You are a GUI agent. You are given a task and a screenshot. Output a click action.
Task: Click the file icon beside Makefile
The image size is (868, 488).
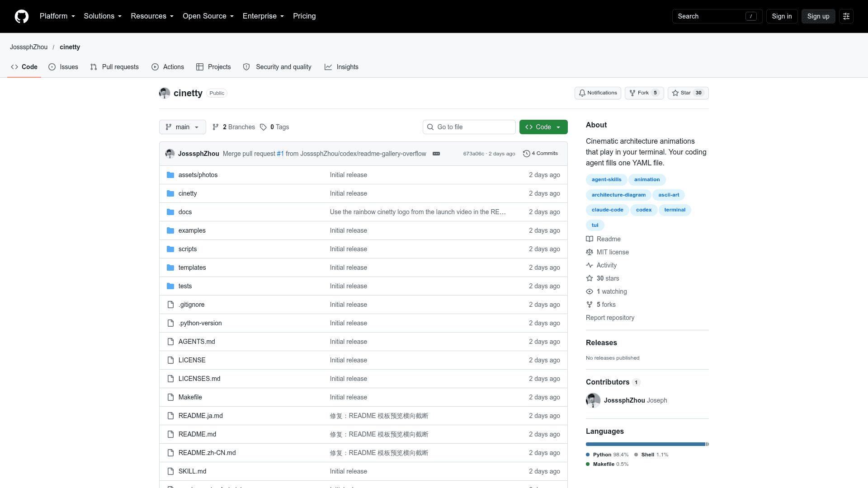[x=170, y=397]
